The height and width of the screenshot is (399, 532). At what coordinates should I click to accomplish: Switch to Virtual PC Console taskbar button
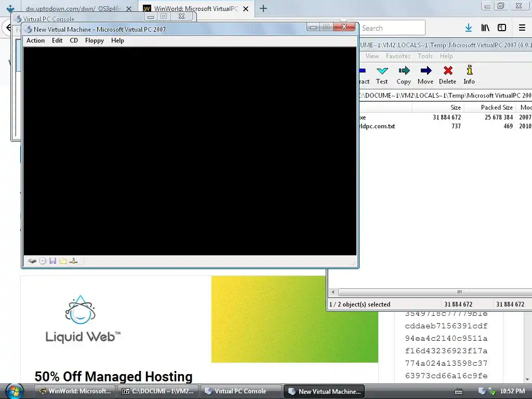point(241,391)
